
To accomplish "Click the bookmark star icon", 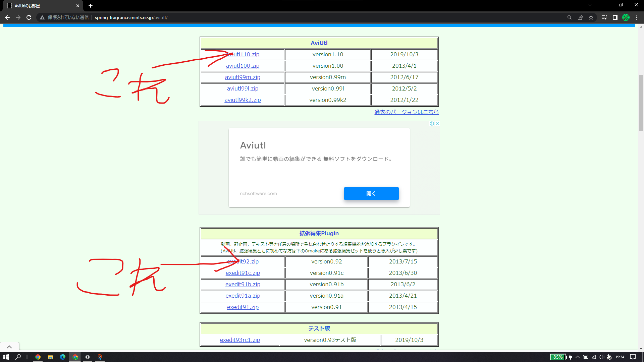I will (x=591, y=17).
